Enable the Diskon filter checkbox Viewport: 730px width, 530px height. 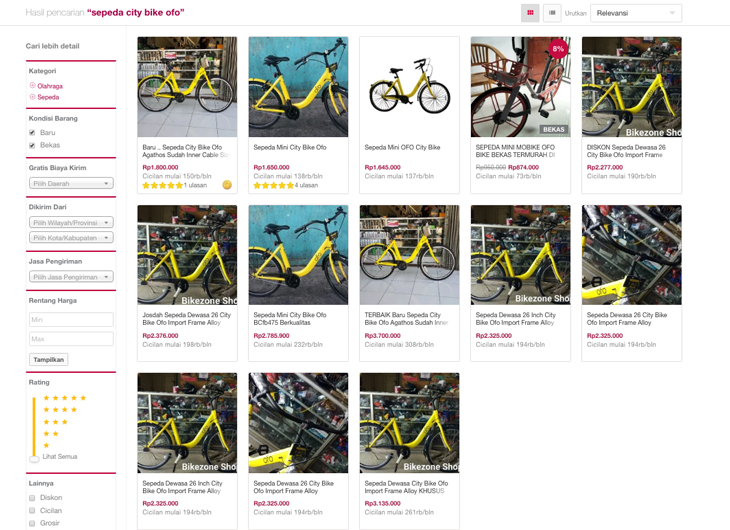33,497
